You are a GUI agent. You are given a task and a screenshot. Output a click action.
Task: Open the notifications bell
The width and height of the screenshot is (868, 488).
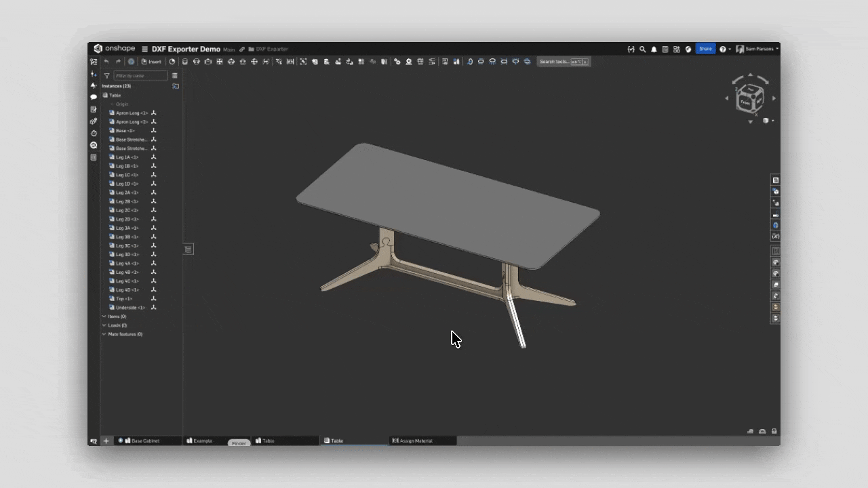coord(654,49)
